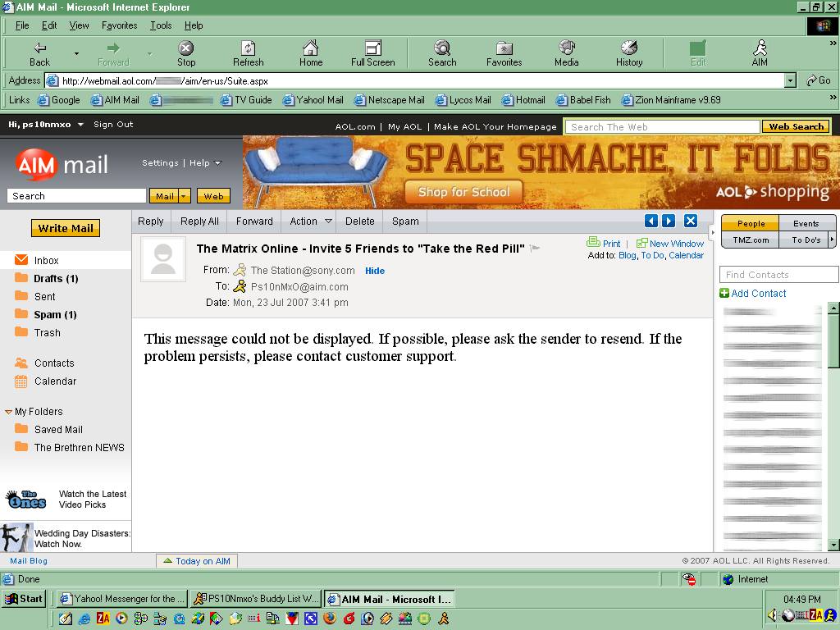Switch to the People tab
Image resolution: width=840 pixels, height=630 pixels.
pos(751,223)
